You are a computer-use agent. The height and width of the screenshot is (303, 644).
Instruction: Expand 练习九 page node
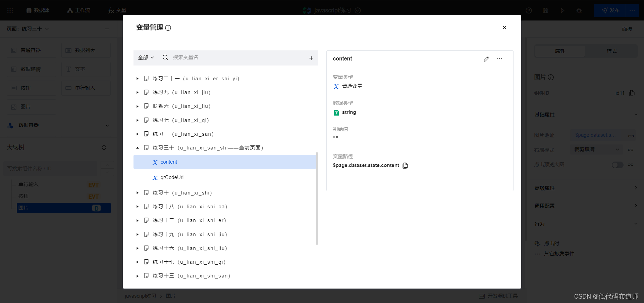pos(138,92)
